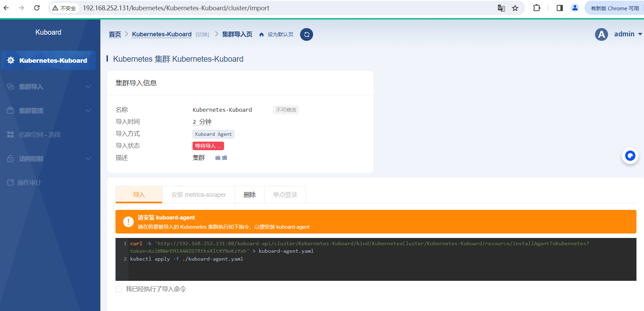The width and height of the screenshot is (644, 311).
Task: Click the 集群导入 sidebar icon
Action: 11,87
